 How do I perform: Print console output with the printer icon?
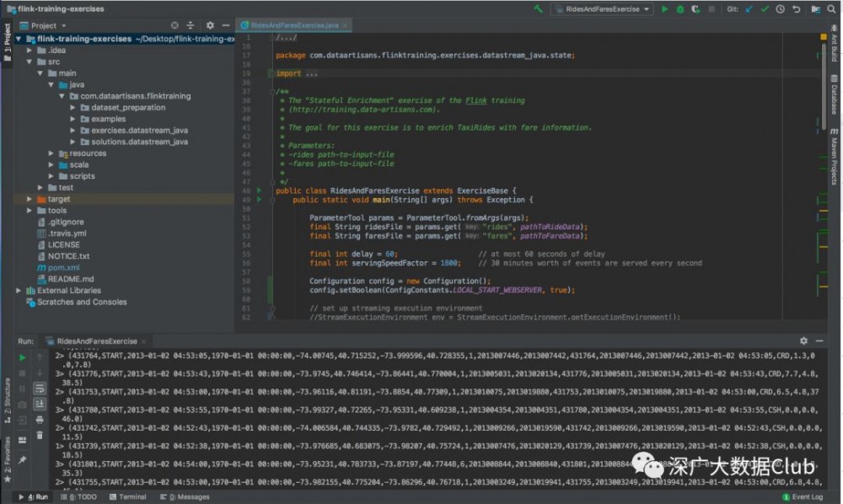(x=40, y=419)
